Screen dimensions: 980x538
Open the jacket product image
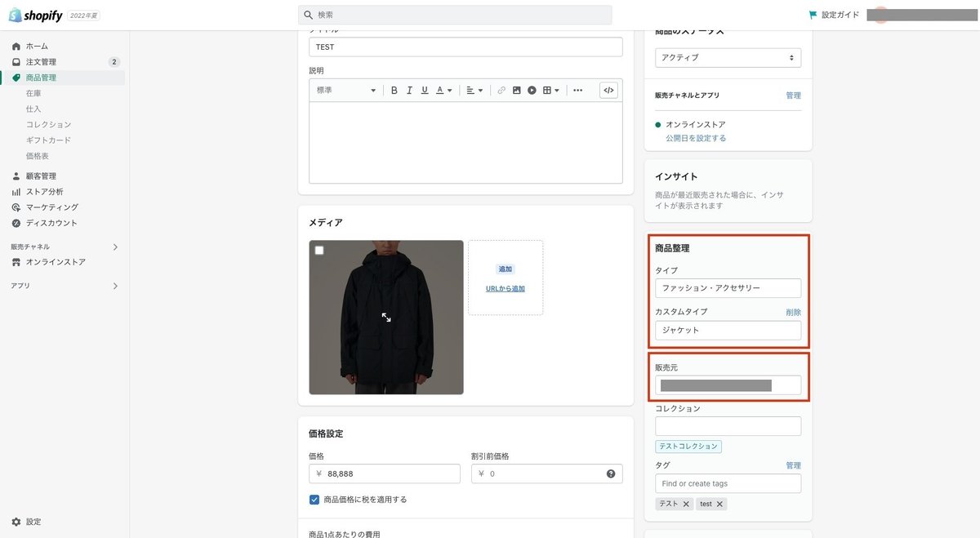pyautogui.click(x=386, y=317)
